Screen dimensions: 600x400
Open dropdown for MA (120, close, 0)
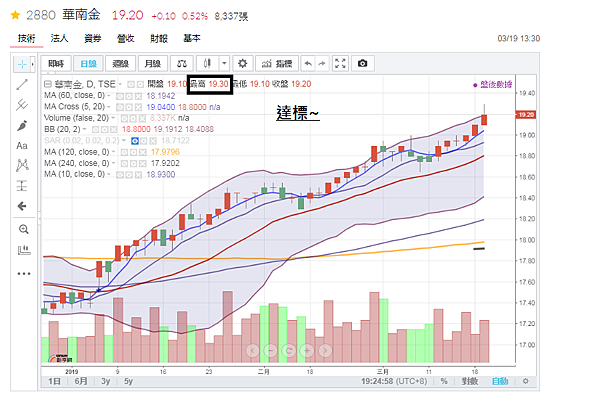[x=114, y=152]
